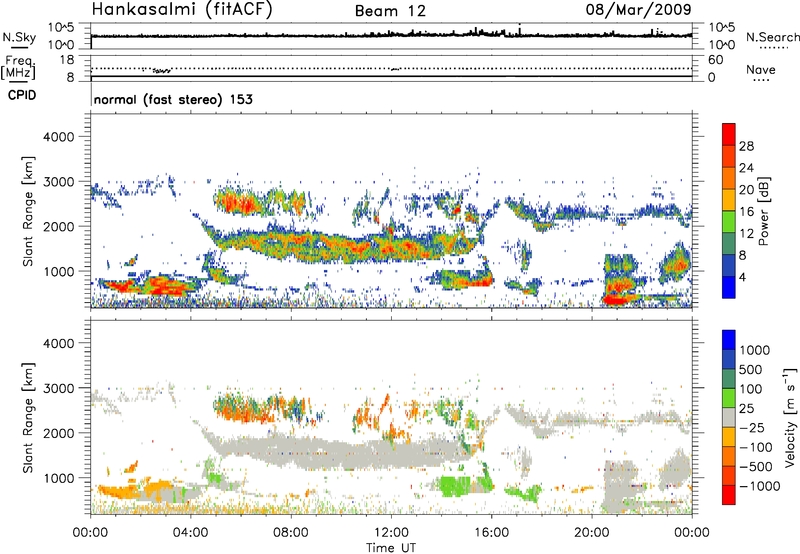
Task: Click the "20:00" time tick label
Action: 592,533
